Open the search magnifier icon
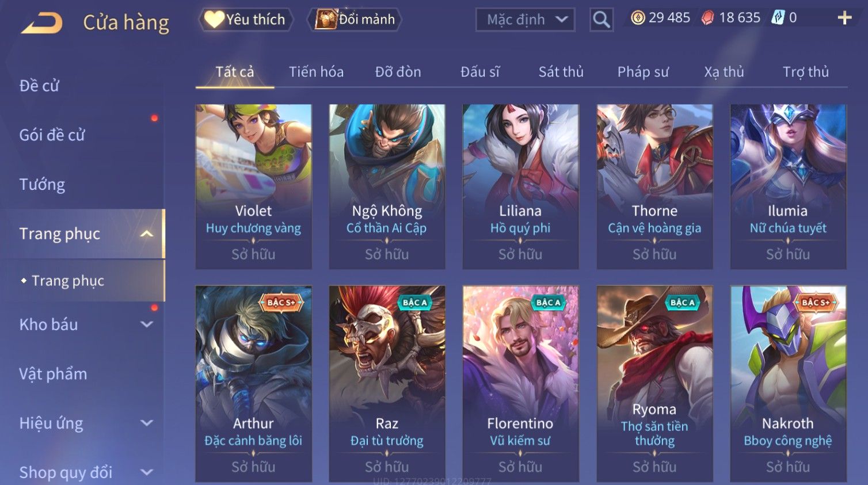 tap(601, 20)
